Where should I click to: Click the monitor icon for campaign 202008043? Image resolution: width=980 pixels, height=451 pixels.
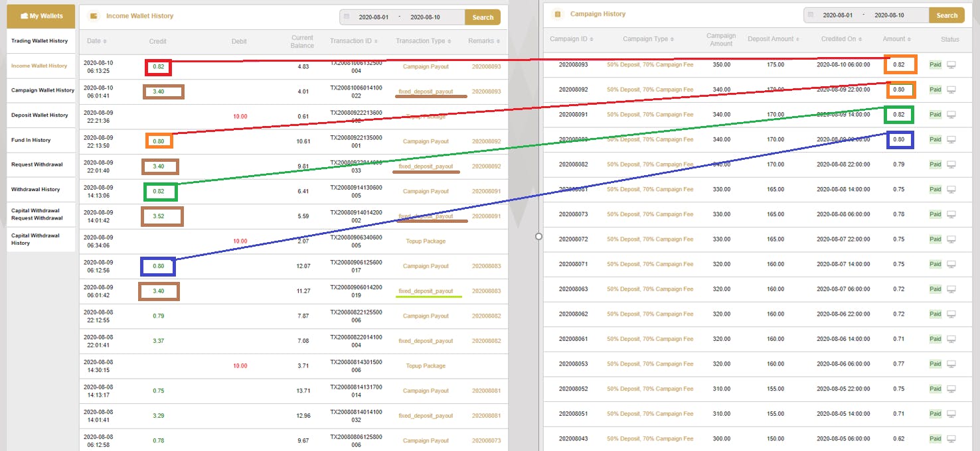[951, 438]
